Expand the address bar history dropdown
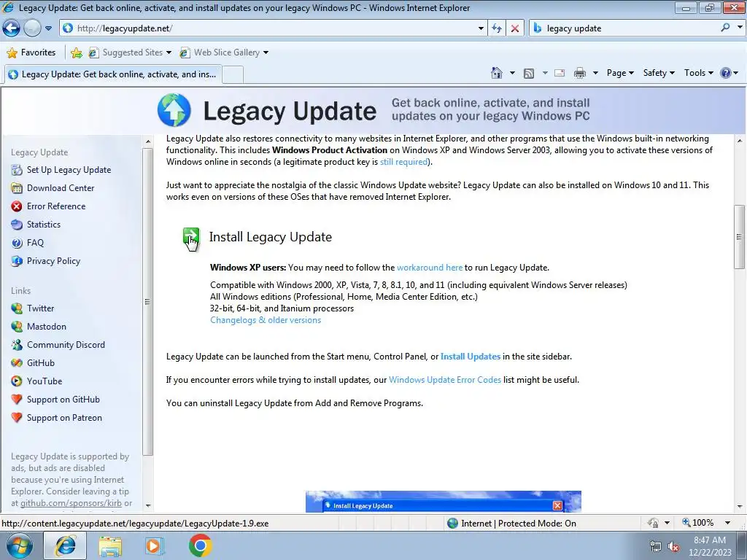The width and height of the screenshot is (747, 560). click(x=481, y=28)
